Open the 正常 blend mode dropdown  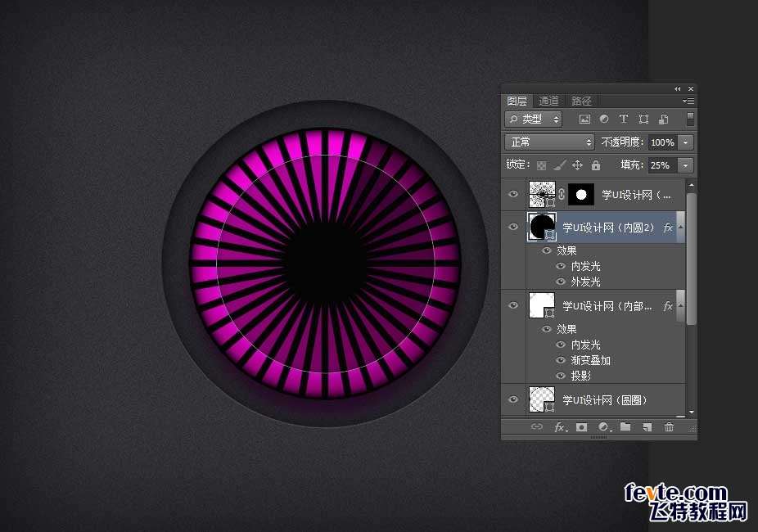point(549,142)
